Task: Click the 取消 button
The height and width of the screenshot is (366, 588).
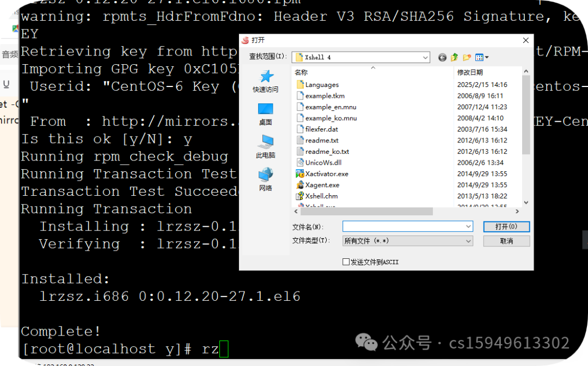Action: point(506,241)
